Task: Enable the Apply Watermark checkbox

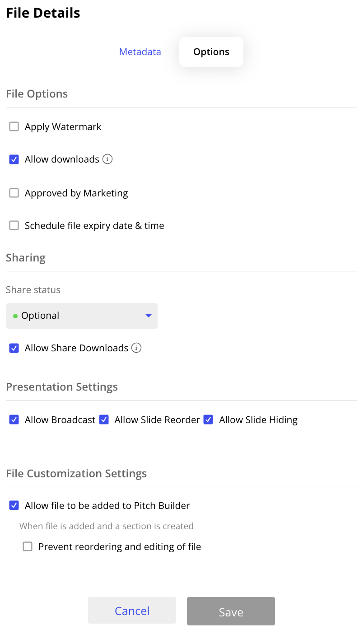Action: click(14, 126)
